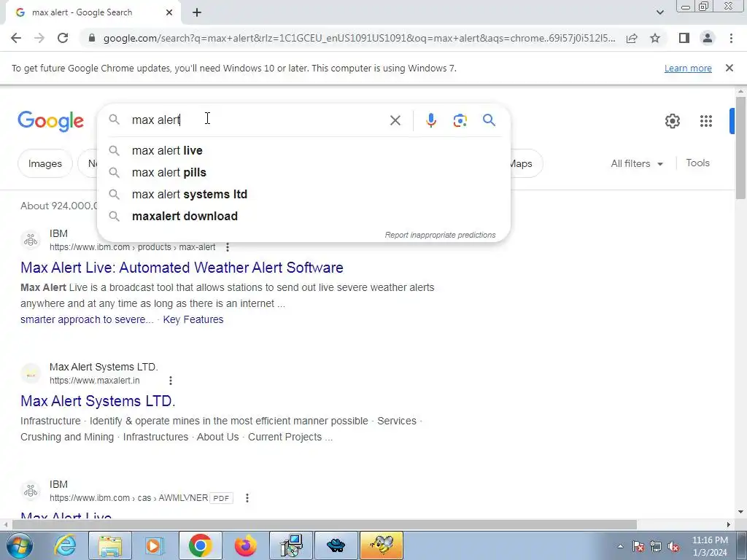Open Windows Media Player from taskbar
The width and height of the screenshot is (747, 560).
(x=155, y=545)
